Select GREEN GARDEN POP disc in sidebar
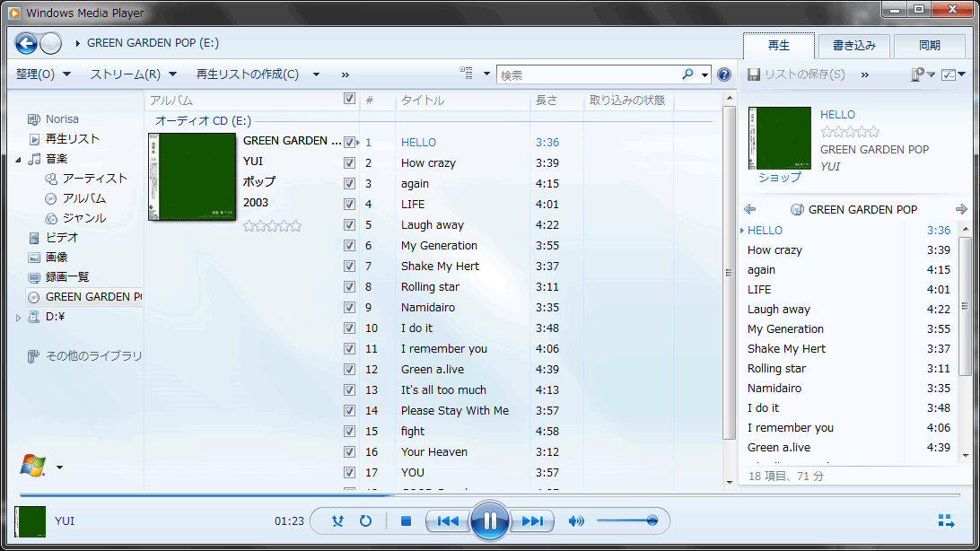Image resolution: width=980 pixels, height=551 pixels. [84, 297]
